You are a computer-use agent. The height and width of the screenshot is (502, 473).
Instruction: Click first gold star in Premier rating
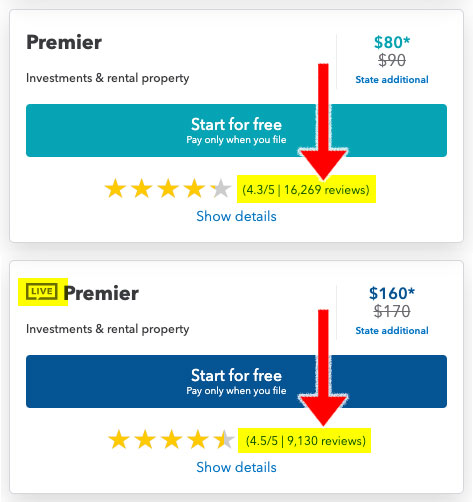coord(115,189)
